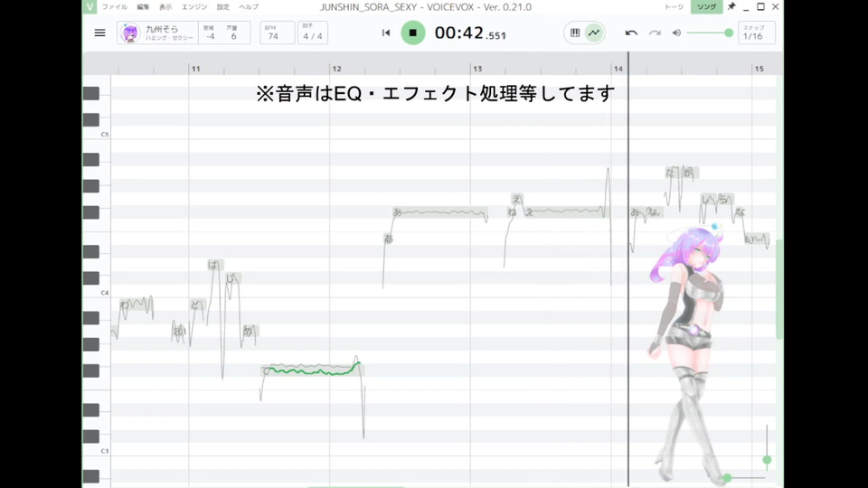Maximize the VOICEVOX window
Screen dimensions: 868x488
coord(760,6)
